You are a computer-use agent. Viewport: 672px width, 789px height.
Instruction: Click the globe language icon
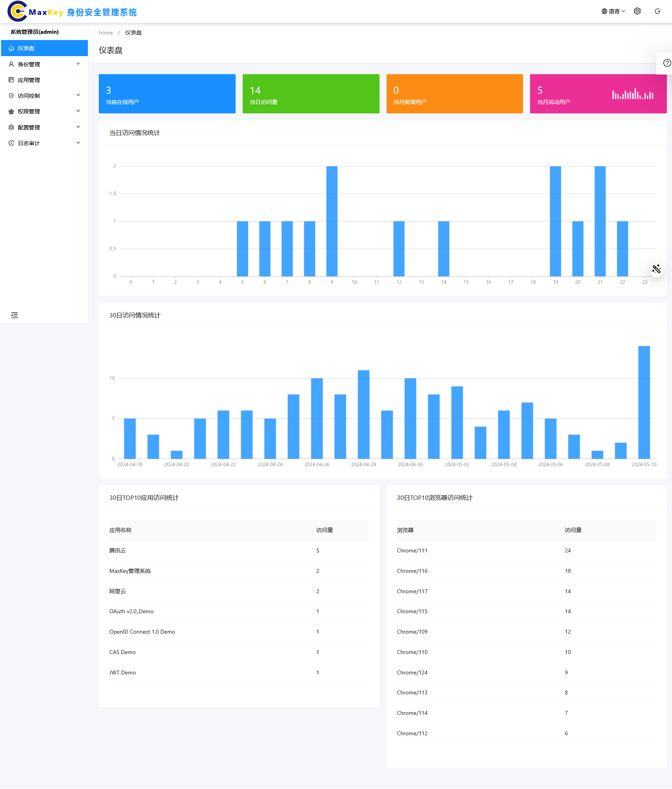click(604, 11)
